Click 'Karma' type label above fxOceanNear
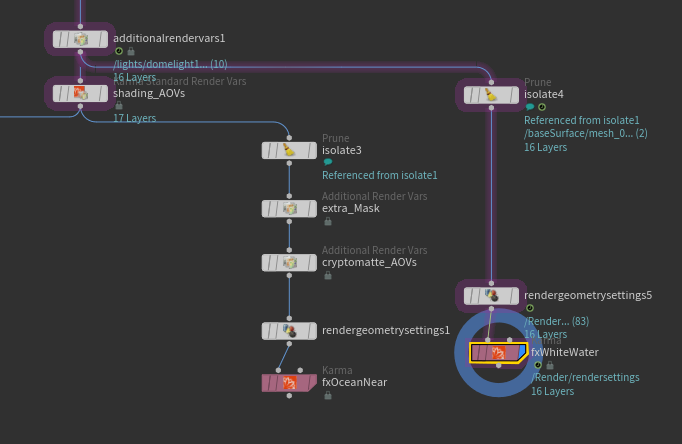 [337, 371]
